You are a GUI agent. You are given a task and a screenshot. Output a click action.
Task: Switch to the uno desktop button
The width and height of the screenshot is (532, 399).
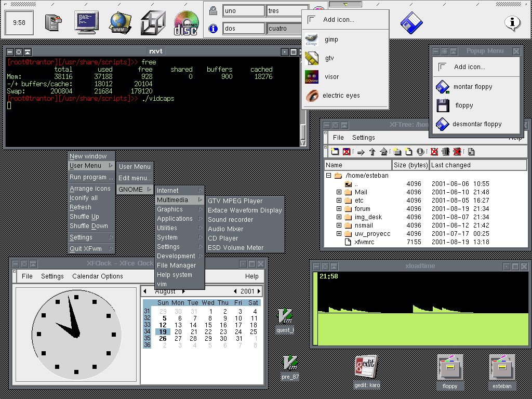pyautogui.click(x=244, y=11)
